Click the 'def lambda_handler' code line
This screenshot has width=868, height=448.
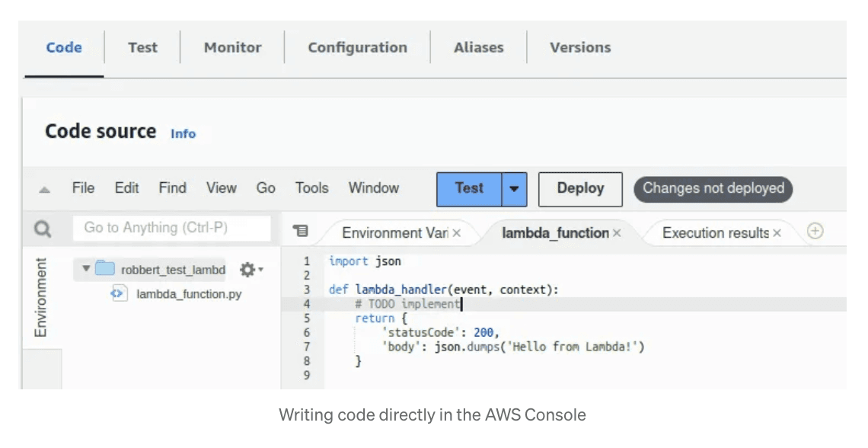coord(443,290)
